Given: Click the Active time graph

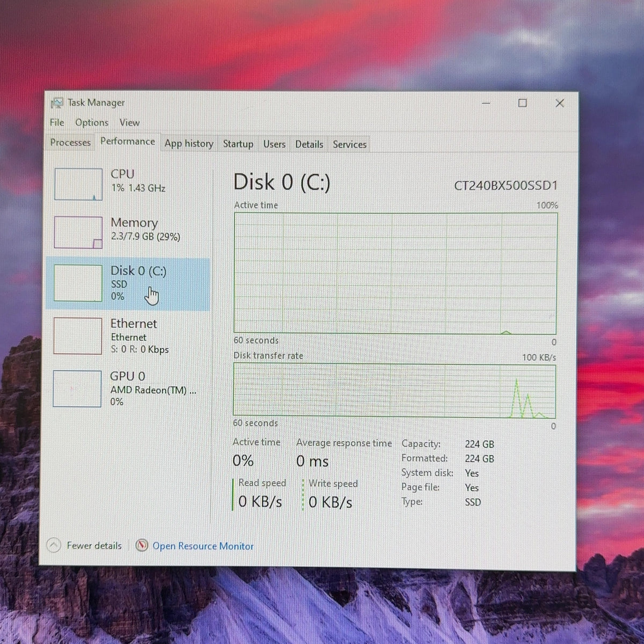Looking at the screenshot, I should (396, 273).
